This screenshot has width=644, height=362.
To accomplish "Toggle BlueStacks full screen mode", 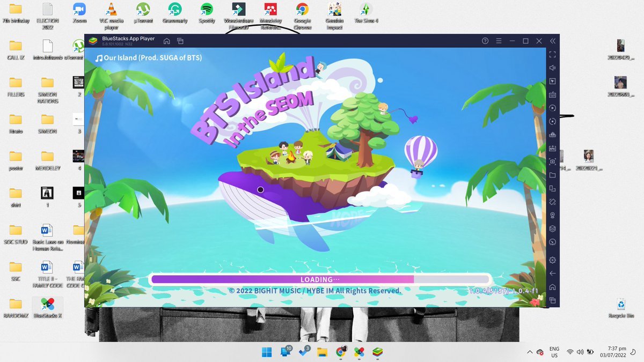I will point(552,55).
